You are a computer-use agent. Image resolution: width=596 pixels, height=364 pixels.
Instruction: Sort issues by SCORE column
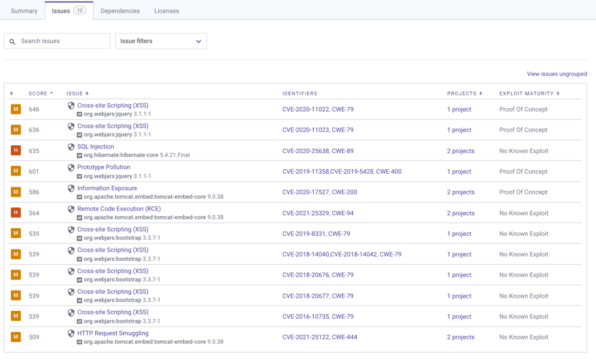click(x=41, y=93)
